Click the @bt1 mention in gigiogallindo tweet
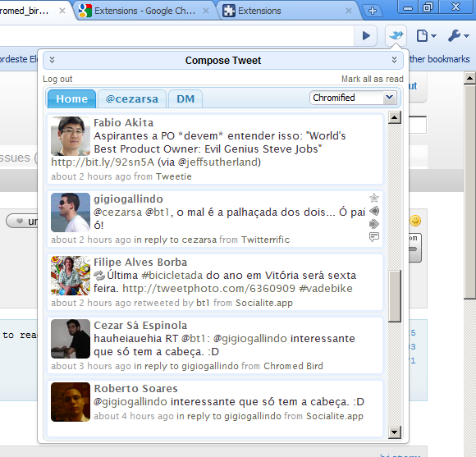476x457 pixels. 158,213
